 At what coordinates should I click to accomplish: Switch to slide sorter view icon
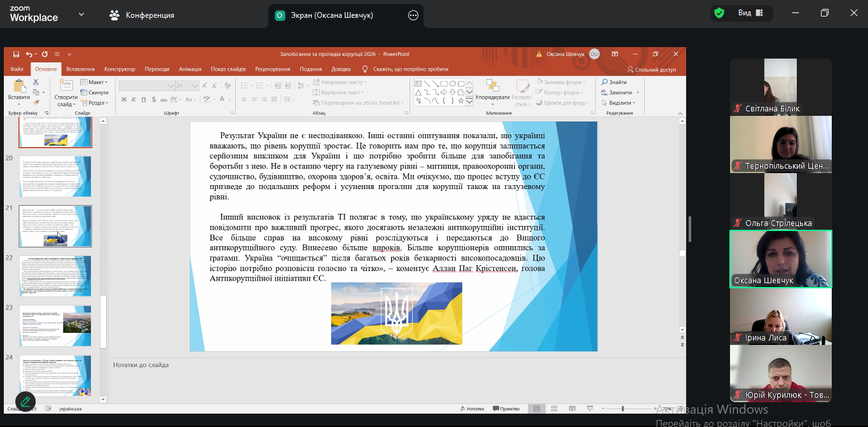[555, 409]
